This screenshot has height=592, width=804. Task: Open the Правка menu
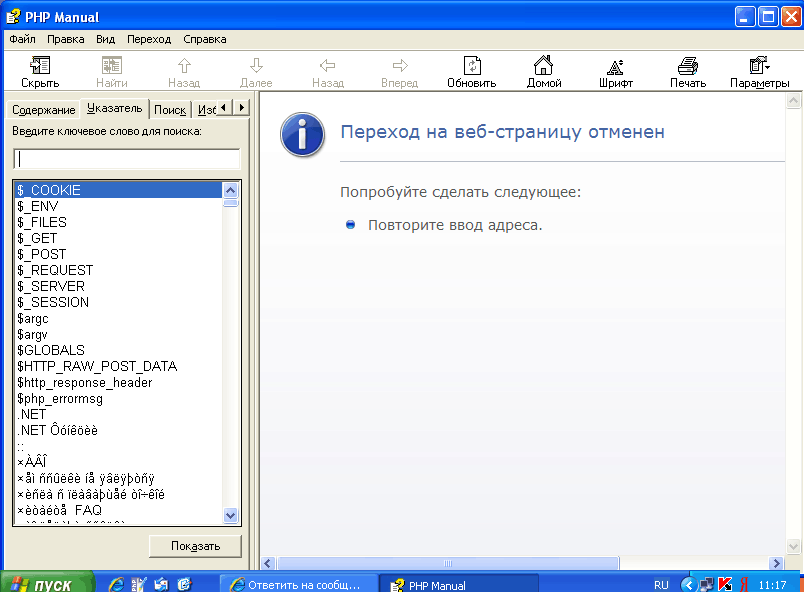pos(66,39)
